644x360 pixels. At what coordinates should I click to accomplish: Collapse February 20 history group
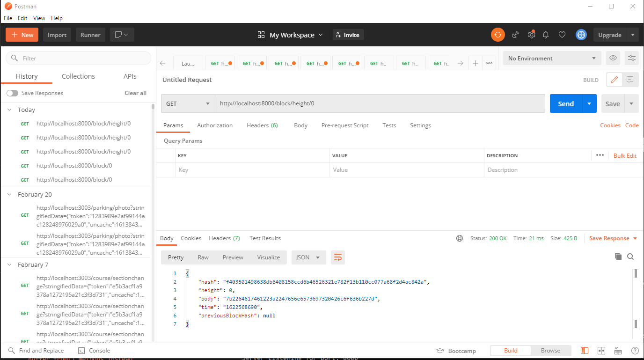tap(10, 194)
